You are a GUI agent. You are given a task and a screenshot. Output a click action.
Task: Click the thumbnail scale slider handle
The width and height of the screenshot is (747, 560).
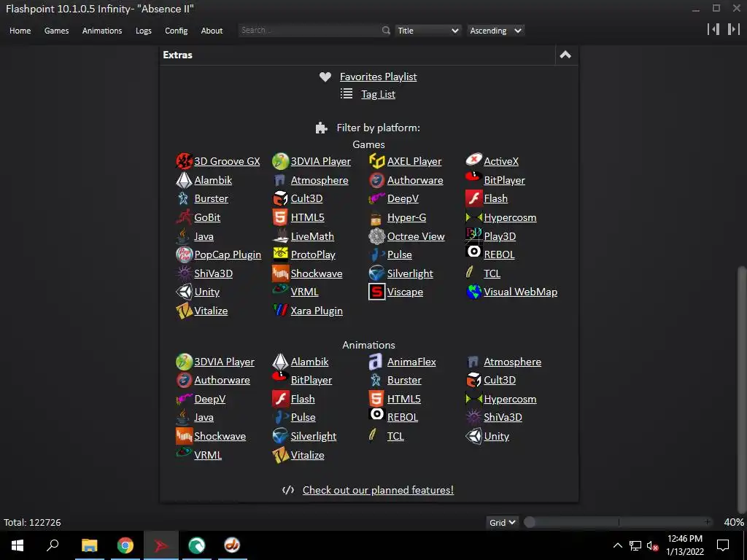[530, 522]
